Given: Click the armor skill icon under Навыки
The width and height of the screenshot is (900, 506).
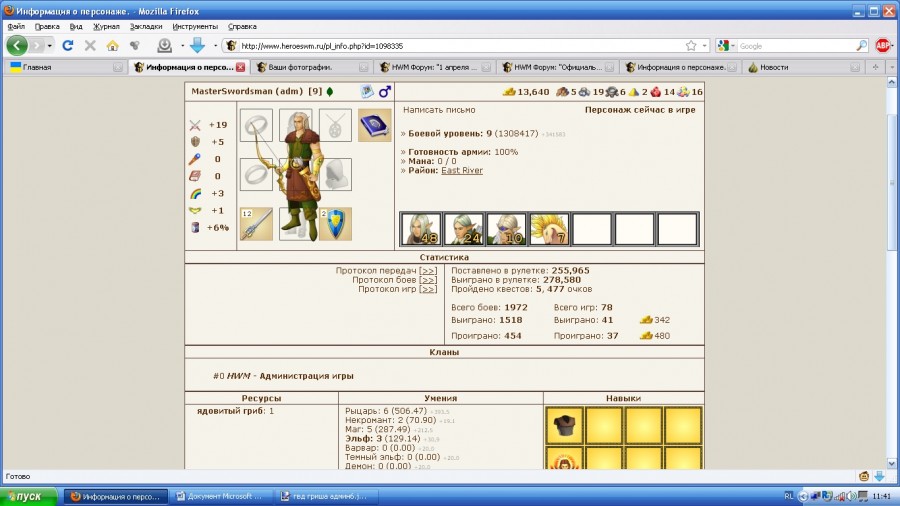Looking at the screenshot, I should click(565, 426).
